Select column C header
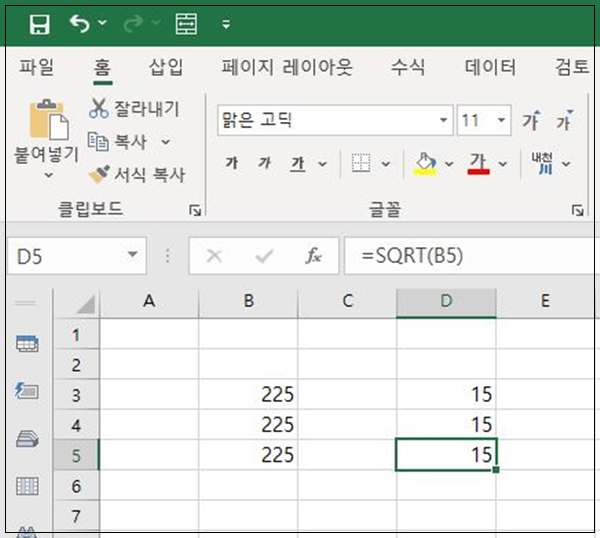600x538 pixels. (347, 301)
